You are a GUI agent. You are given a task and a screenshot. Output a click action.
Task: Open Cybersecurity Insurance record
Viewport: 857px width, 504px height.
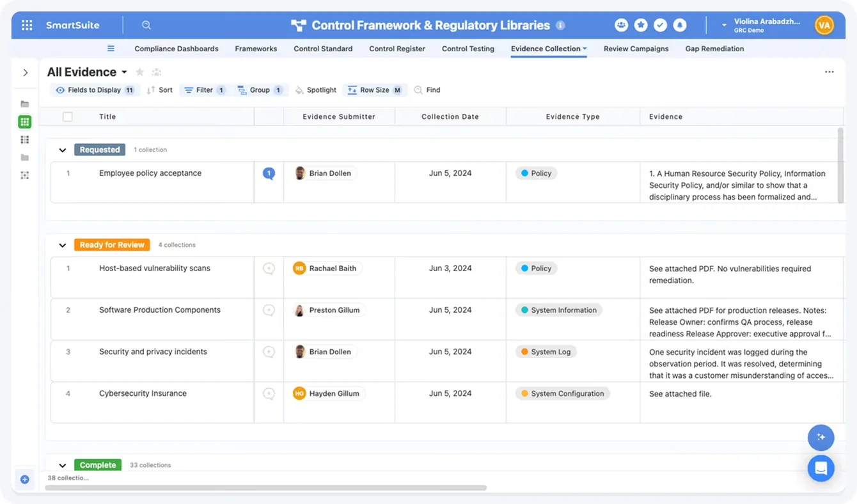pyautogui.click(x=143, y=394)
